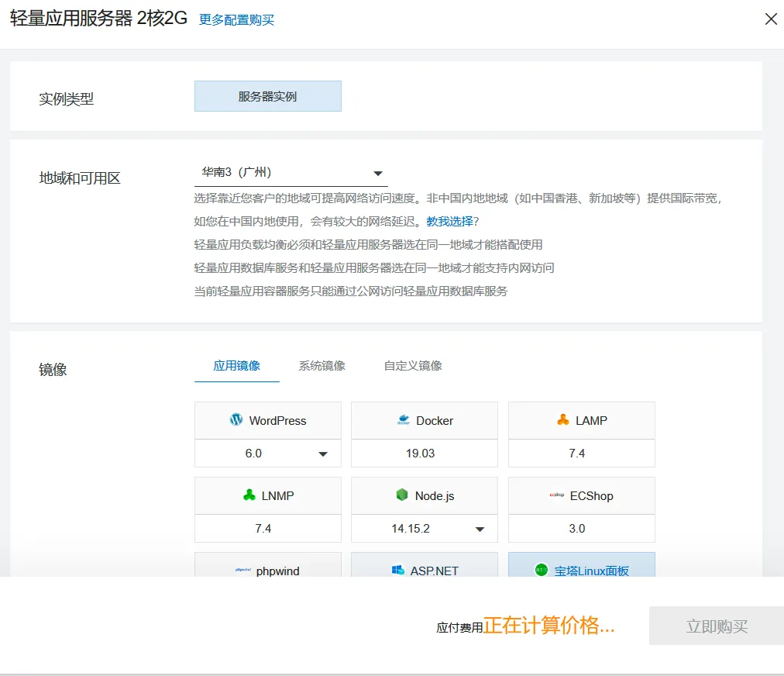Click the LNMP green icon
The image size is (784, 676).
[x=249, y=495]
